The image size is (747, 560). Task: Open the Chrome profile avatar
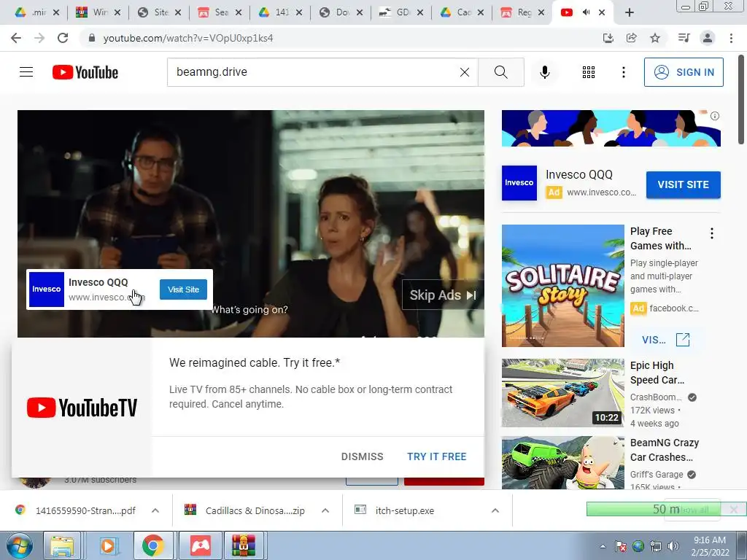coord(708,38)
